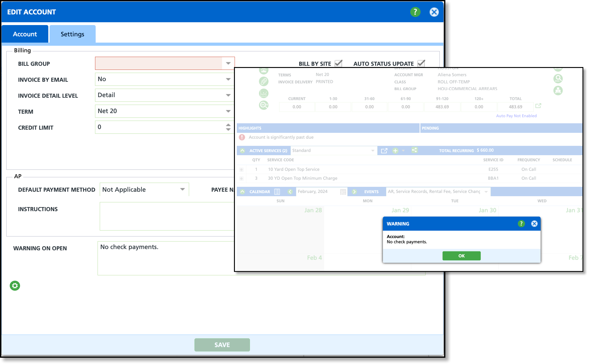Click the web search icon near Account Mgr
This screenshot has height=364, width=589.
pyautogui.click(x=558, y=78)
